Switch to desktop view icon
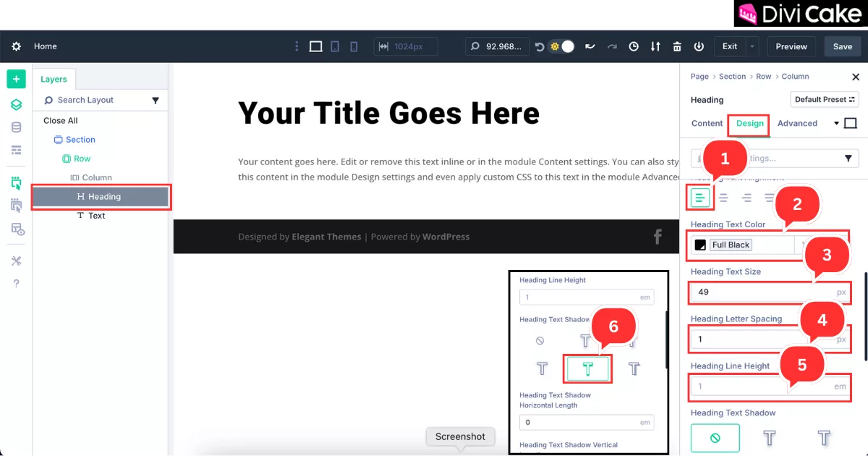The height and width of the screenshot is (456, 868). [x=316, y=46]
